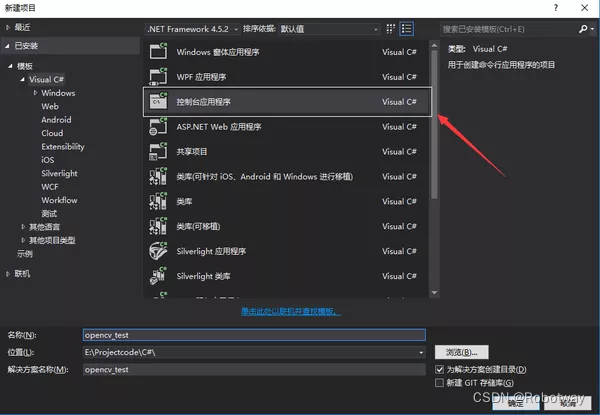This screenshot has width=600, height=415.
Task: Open the 单击此处以联机并查找模板 link
Action: pos(290,311)
